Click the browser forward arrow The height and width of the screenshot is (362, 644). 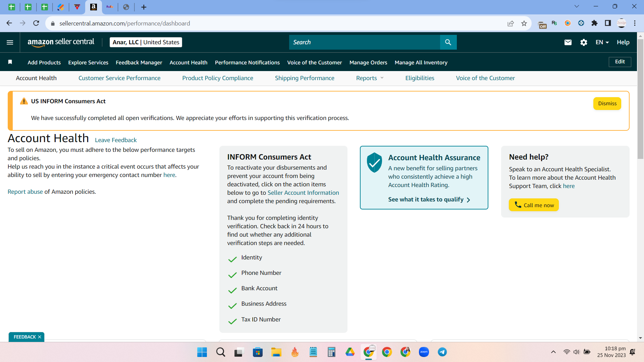tap(22, 23)
